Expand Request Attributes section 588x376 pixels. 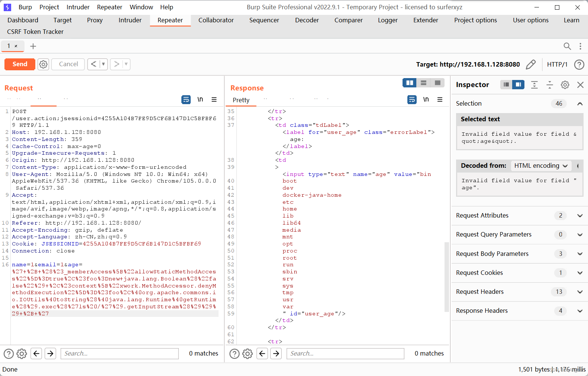click(580, 216)
